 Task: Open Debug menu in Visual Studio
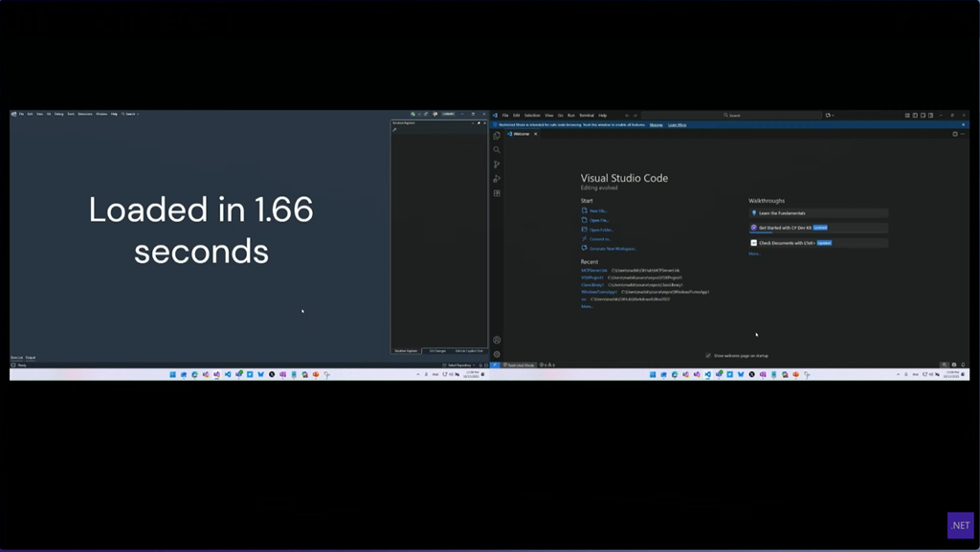click(58, 114)
